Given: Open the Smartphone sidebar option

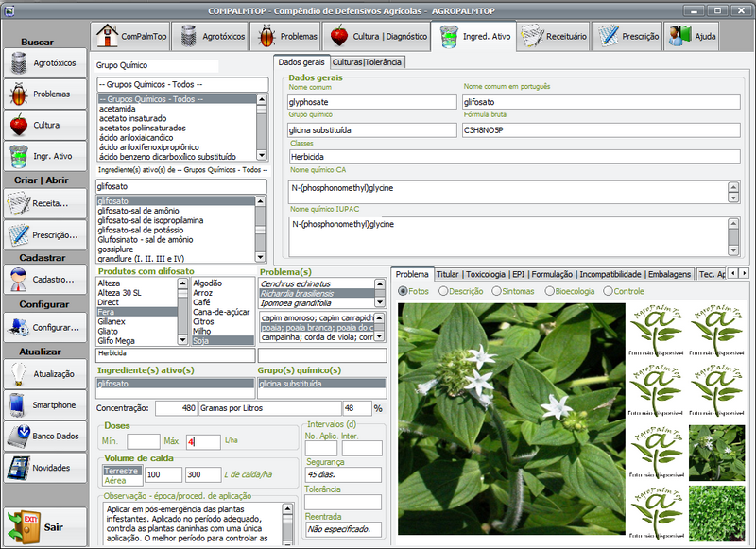Looking at the screenshot, I should (44, 404).
